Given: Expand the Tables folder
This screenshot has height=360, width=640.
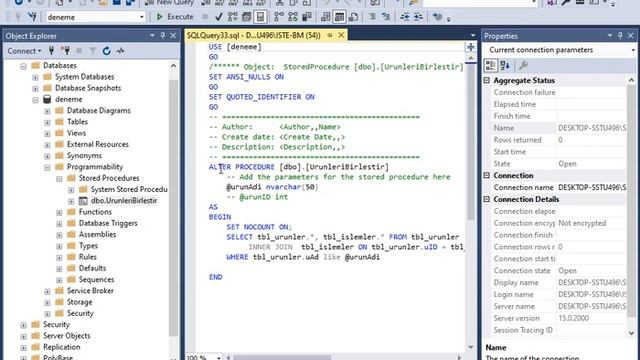Looking at the screenshot, I should [x=47, y=122].
